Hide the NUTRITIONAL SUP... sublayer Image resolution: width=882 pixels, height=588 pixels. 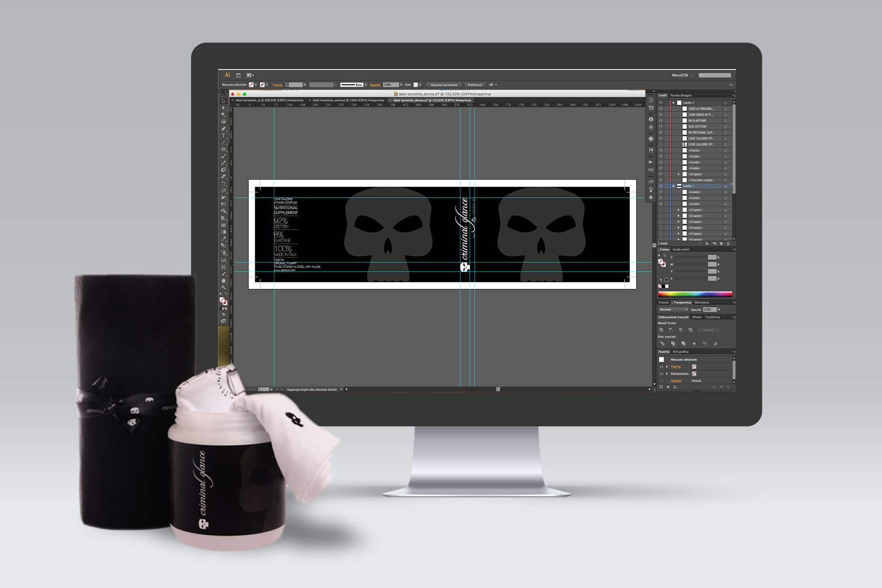point(661,133)
